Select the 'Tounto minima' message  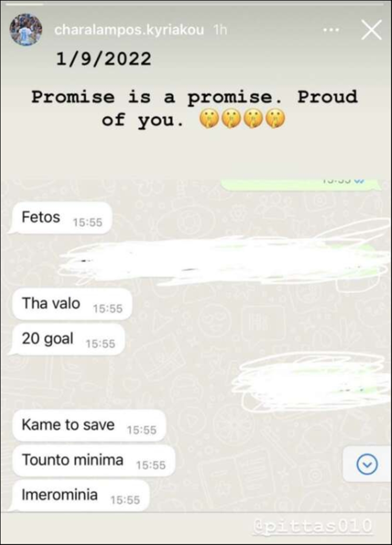click(x=92, y=460)
